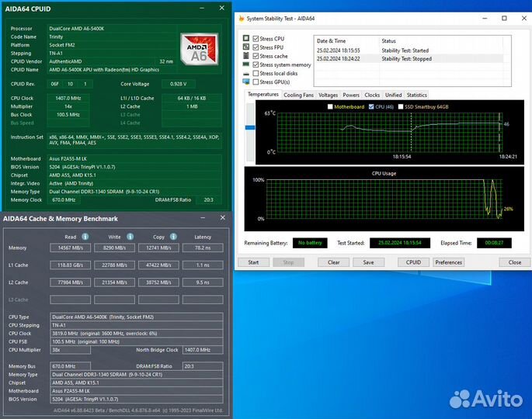Click Start button in stability test
The width and height of the screenshot is (532, 419).
(253, 262)
